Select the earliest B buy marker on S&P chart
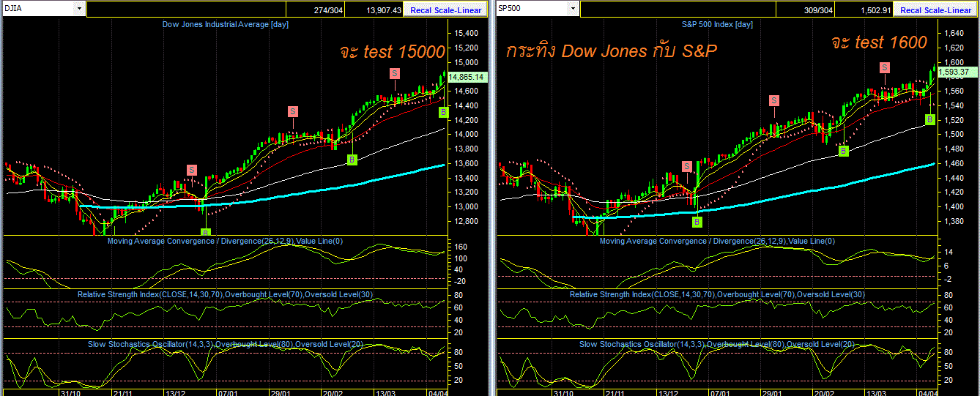Screen dimensions: 980x396 tap(697, 221)
